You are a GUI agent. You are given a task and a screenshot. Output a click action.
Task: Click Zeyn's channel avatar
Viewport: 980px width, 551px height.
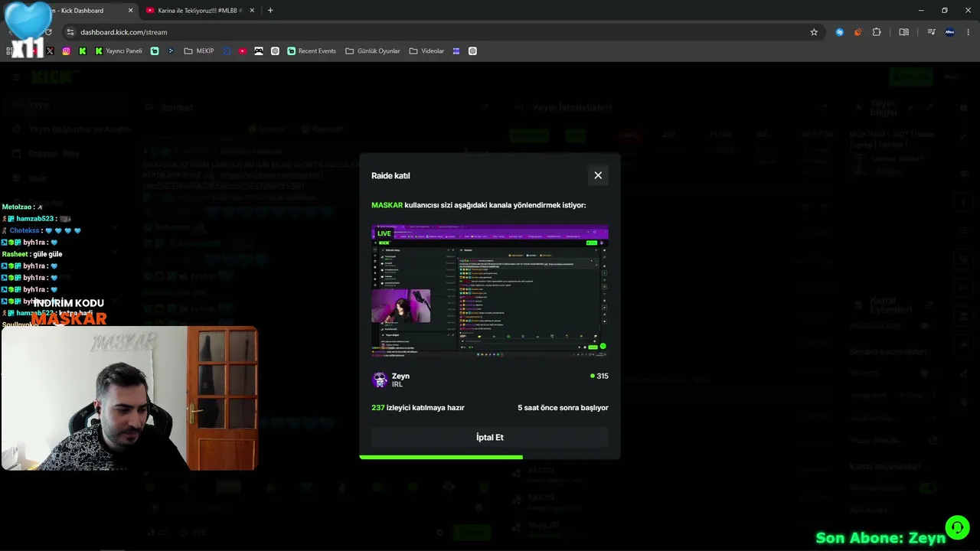pos(380,380)
